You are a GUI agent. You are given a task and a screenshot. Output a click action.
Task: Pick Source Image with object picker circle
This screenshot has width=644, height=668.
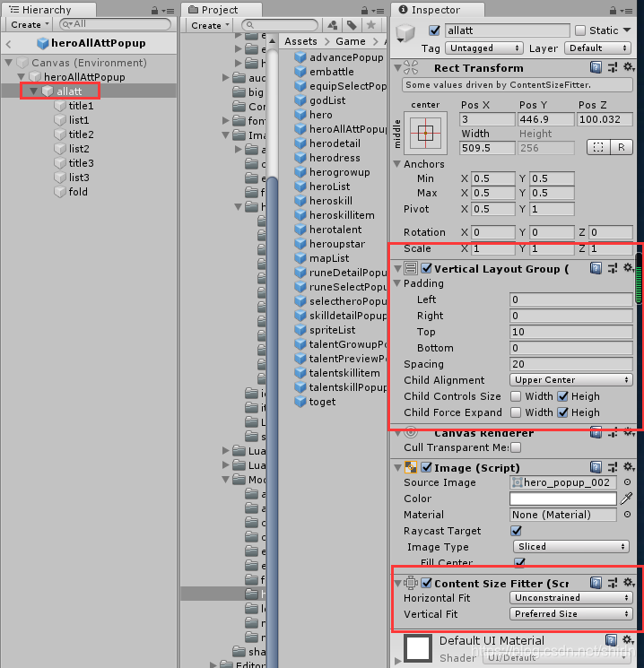627,482
